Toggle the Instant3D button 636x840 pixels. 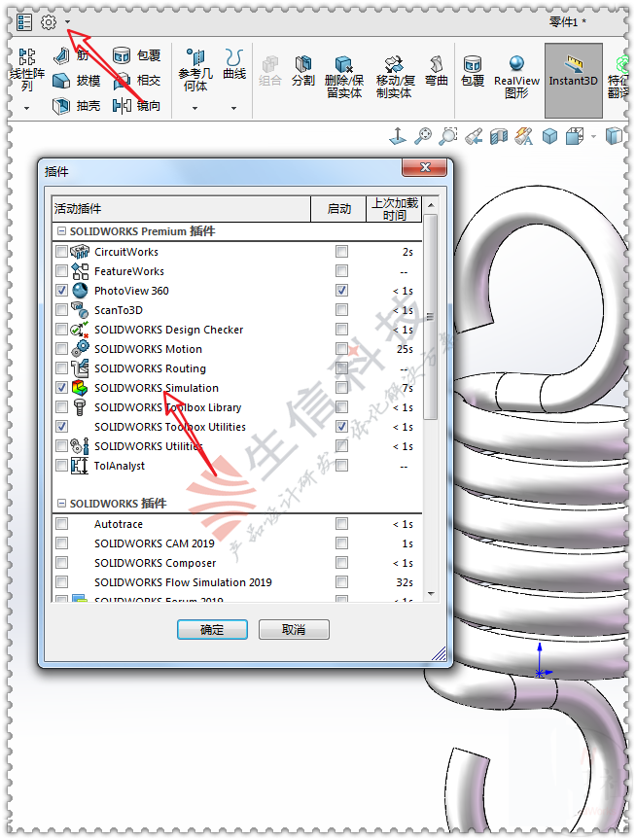(x=574, y=81)
